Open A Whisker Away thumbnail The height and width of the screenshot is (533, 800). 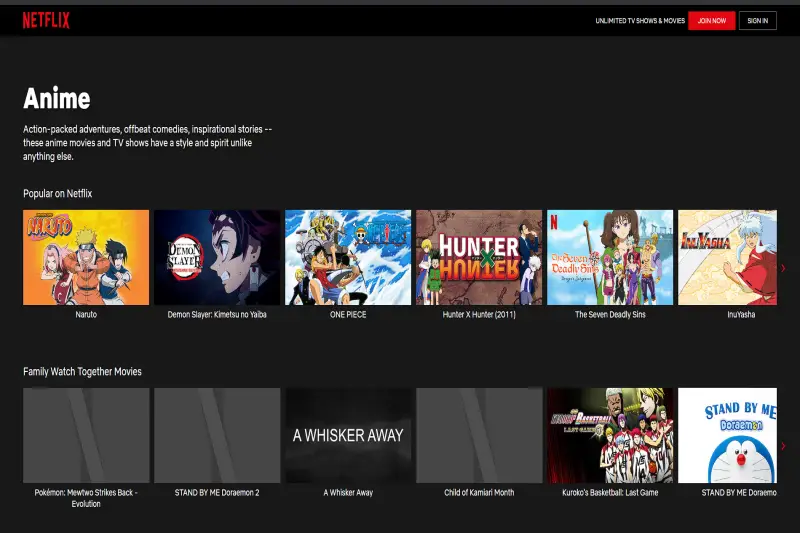point(348,436)
